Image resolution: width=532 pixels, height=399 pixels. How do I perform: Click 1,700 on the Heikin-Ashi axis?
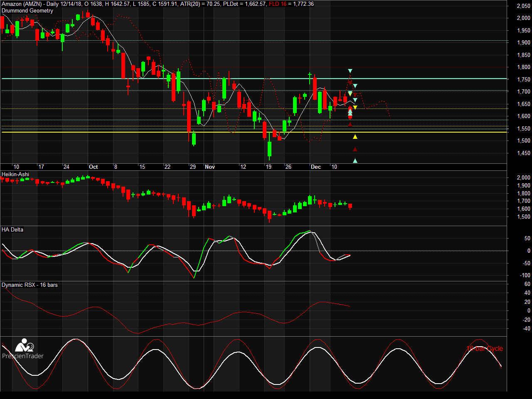pos(523,201)
